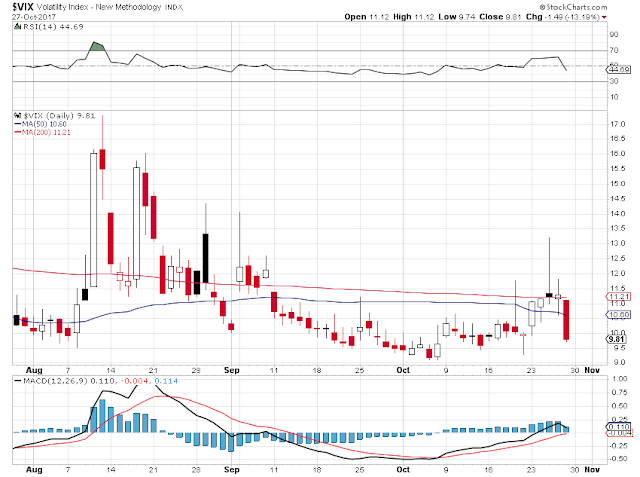Select the MA(200) 11.21 legend label
Viewport: 640px width, 477px height.
click(46, 132)
